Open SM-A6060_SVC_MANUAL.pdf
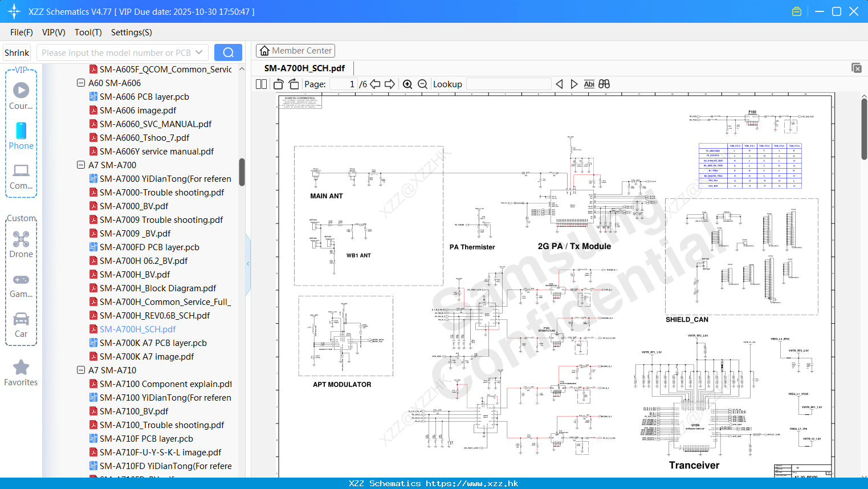Screen dimensions: 868x489 pyautogui.click(x=156, y=124)
